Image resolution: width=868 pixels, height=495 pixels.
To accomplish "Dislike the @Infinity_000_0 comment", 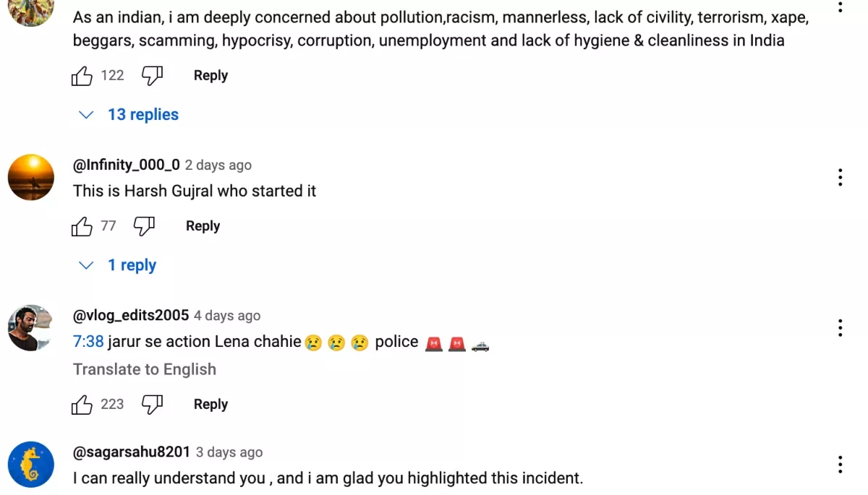I will pos(145,226).
